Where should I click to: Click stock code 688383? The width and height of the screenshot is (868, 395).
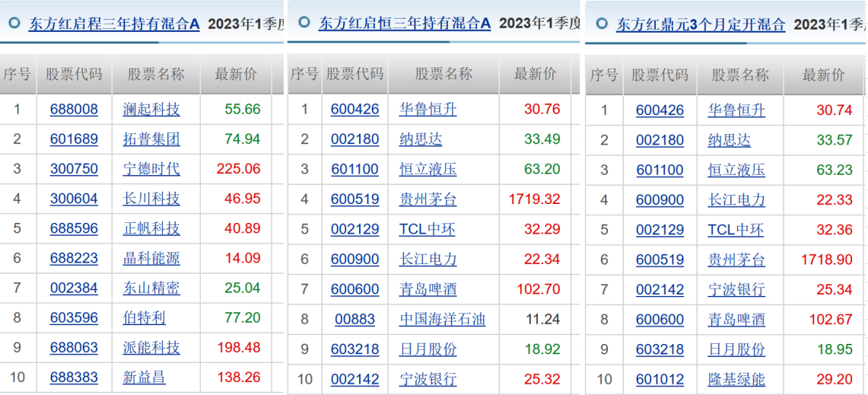point(74,377)
